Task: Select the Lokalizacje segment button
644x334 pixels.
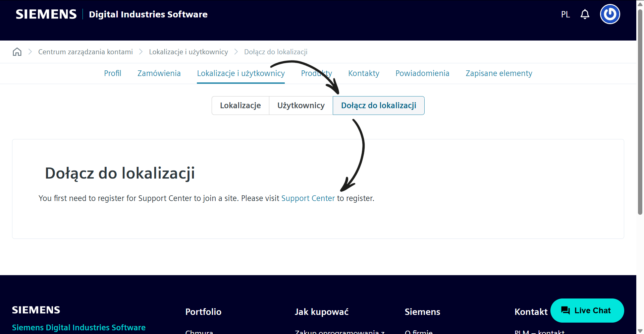Action: click(x=240, y=106)
